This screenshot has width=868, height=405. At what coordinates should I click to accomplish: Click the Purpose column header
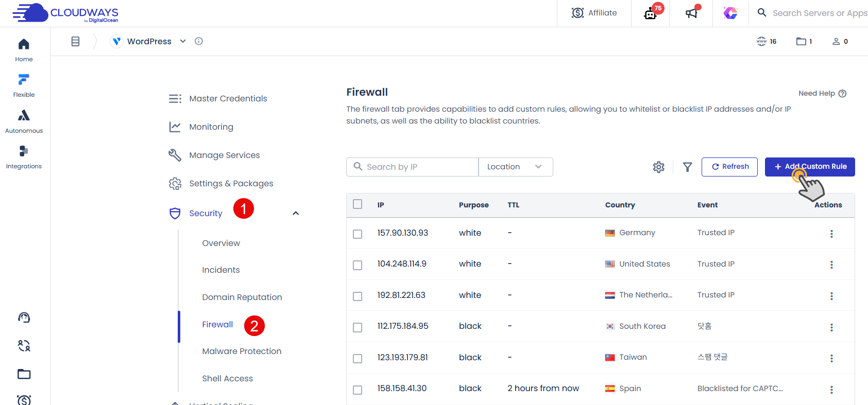tap(474, 205)
